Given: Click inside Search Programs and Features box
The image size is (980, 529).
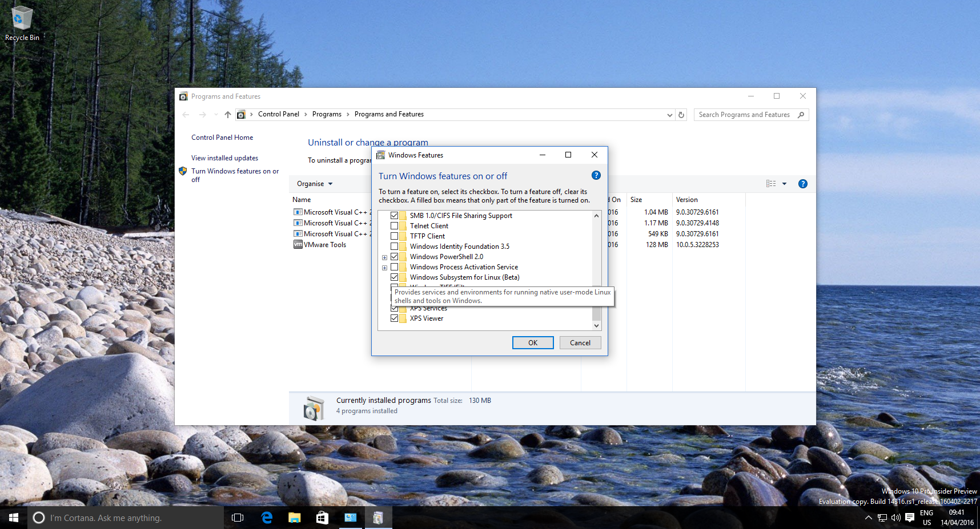Looking at the screenshot, I should 744,115.
